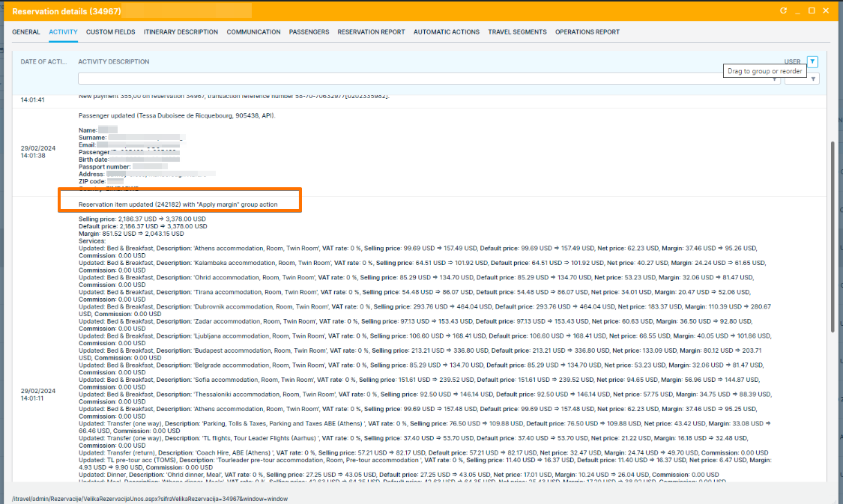Open the GENERAL tab
The image size is (843, 504).
click(25, 32)
